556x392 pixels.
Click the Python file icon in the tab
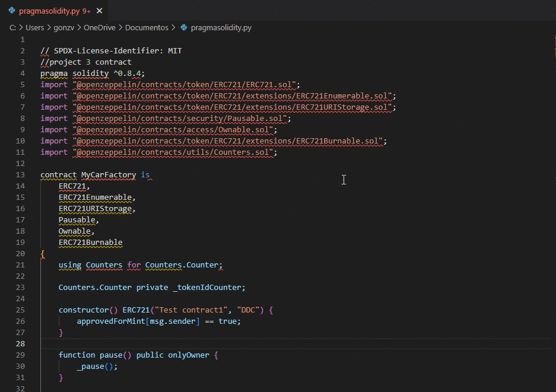[x=12, y=11]
